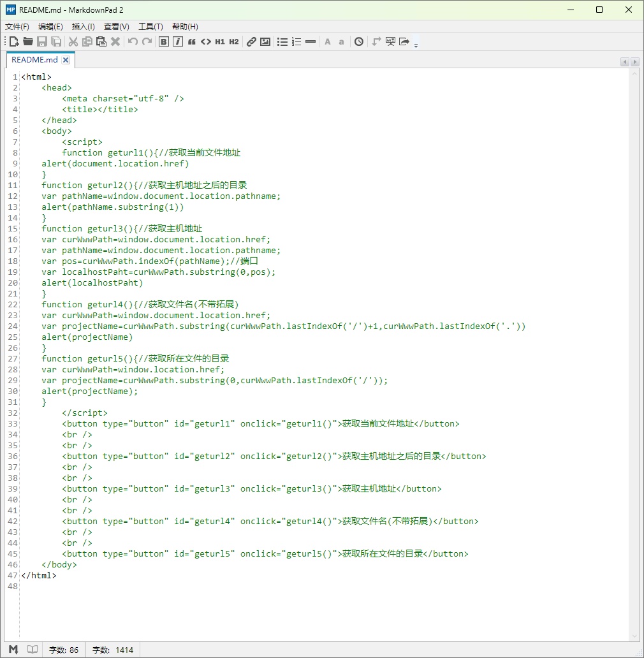Insert a code block with the <> icon

click(x=206, y=41)
